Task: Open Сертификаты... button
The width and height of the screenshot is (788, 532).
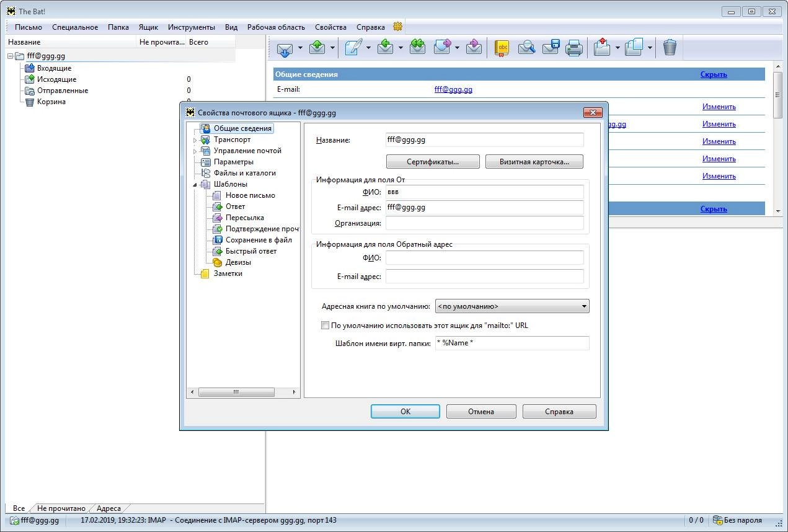Action: [x=433, y=162]
